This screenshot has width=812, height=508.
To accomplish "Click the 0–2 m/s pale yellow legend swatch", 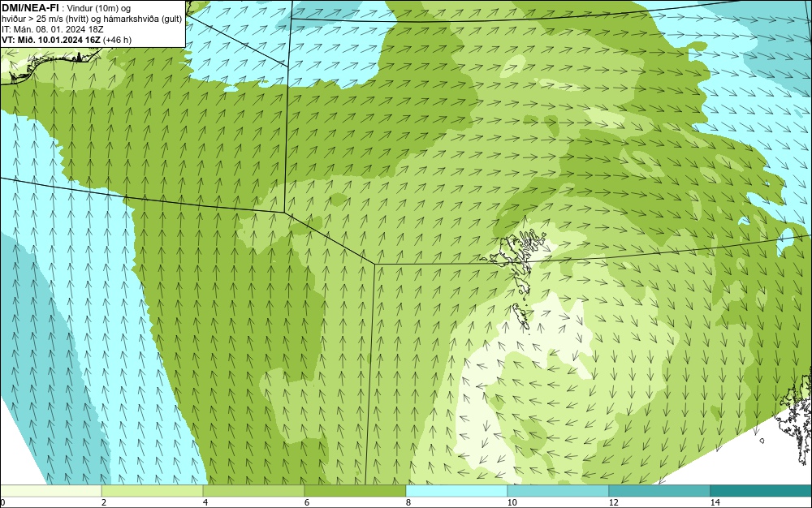I will [50, 491].
